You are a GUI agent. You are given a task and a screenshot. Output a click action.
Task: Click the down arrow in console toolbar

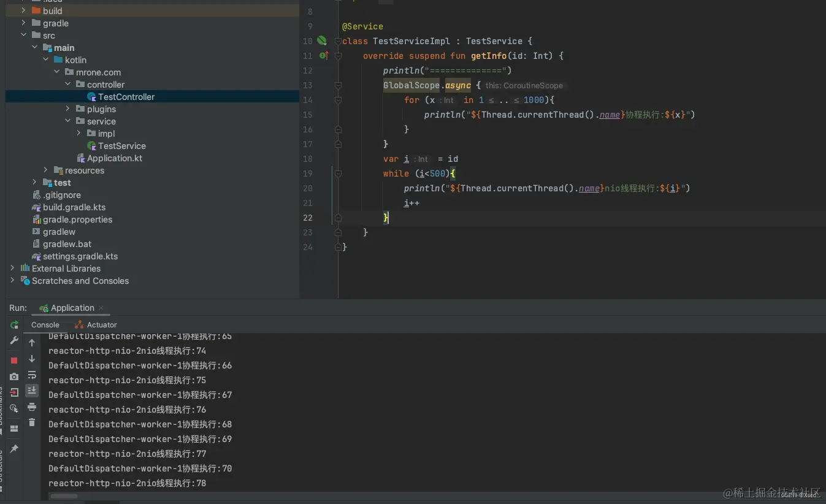coord(32,359)
